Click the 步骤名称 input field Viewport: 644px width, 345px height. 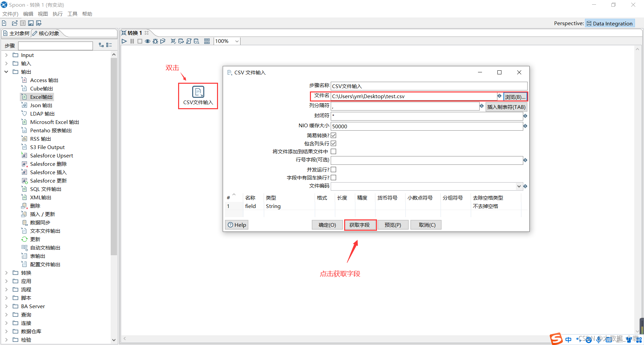pos(429,86)
